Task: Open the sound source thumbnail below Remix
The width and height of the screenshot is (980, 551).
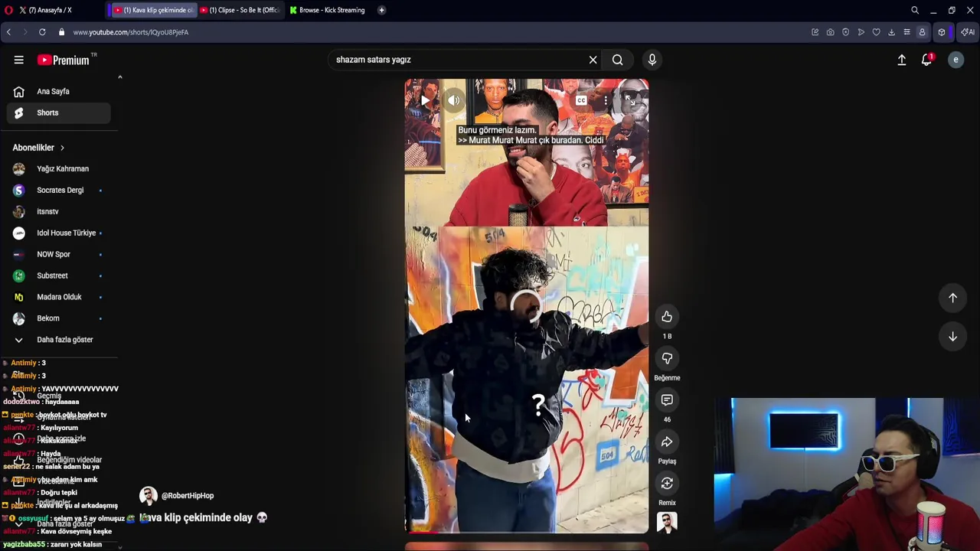Action: click(x=667, y=523)
